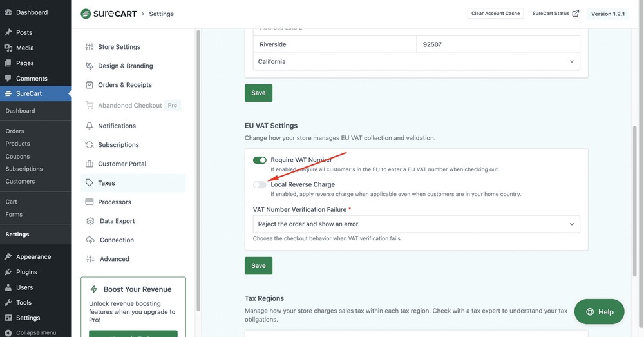Click the Connection cloud upload icon
The width and height of the screenshot is (644, 337).
click(90, 240)
